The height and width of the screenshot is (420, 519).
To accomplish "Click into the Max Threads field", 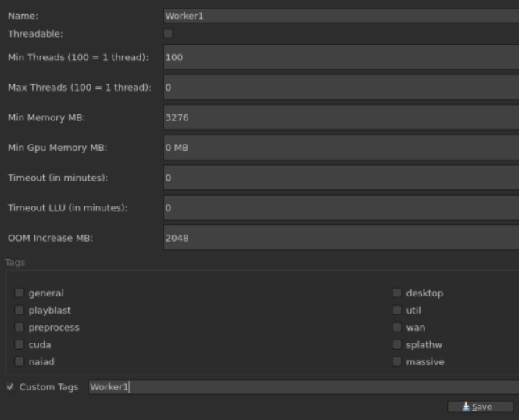I will click(341, 88).
